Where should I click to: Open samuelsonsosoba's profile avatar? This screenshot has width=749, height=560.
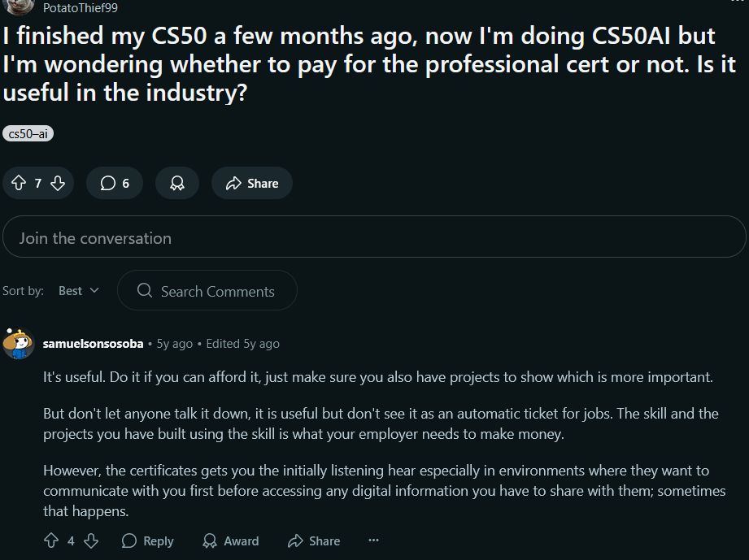pyautogui.click(x=18, y=343)
